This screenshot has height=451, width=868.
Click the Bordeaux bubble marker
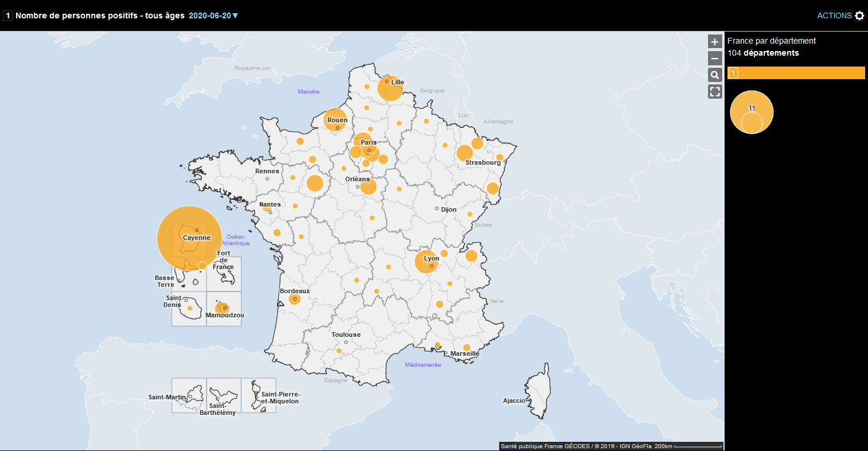294,298
